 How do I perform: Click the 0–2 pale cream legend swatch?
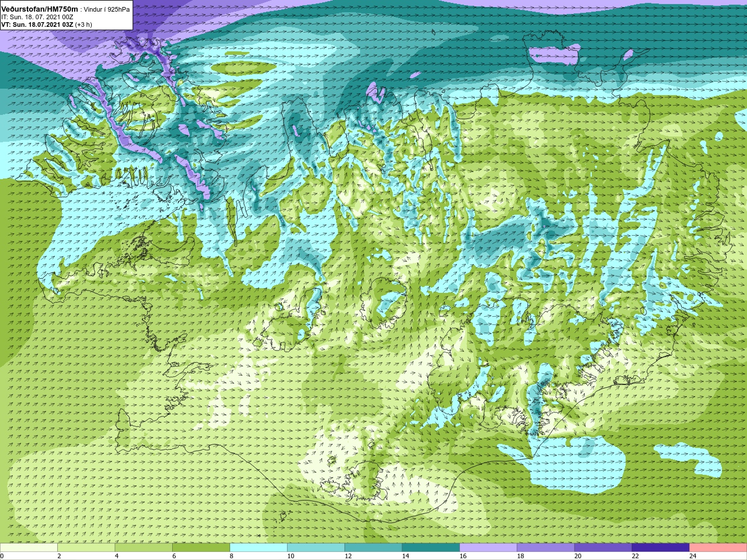pos(29,548)
